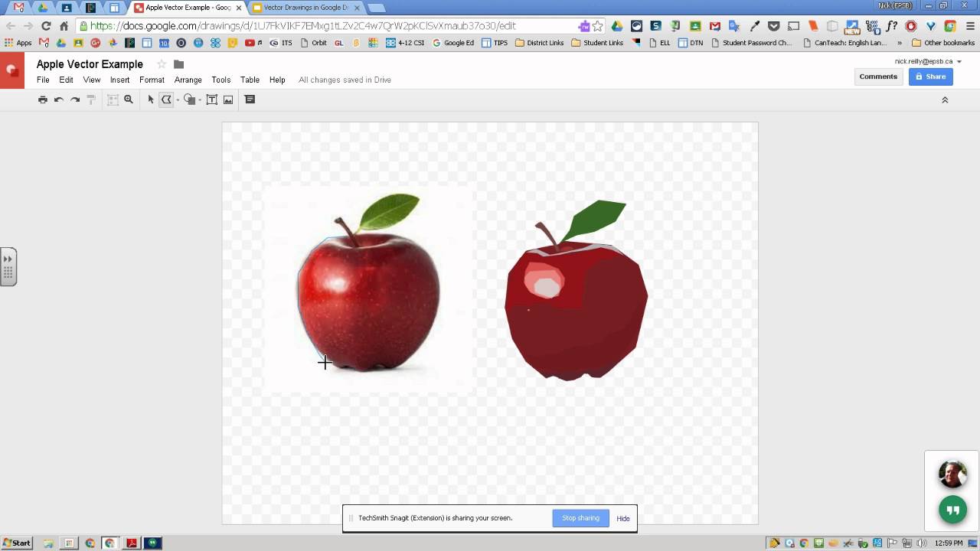Click the user profile photo thumbnail
Viewport: 980px width, 551px height.
click(x=952, y=474)
